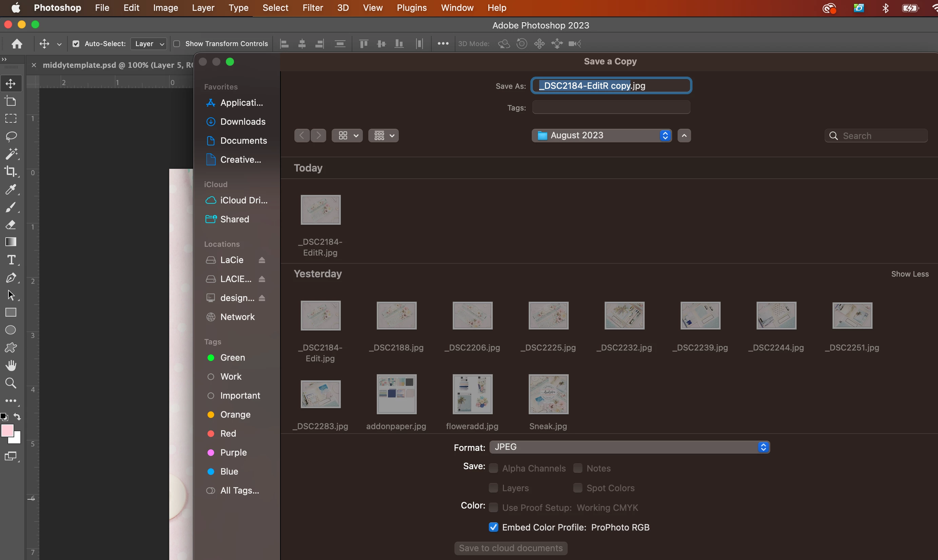Select the Hand tool

click(x=11, y=365)
